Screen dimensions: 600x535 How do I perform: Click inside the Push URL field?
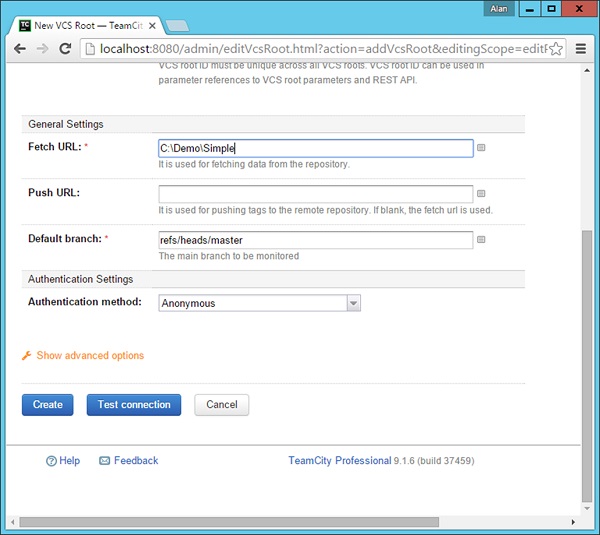(315, 194)
